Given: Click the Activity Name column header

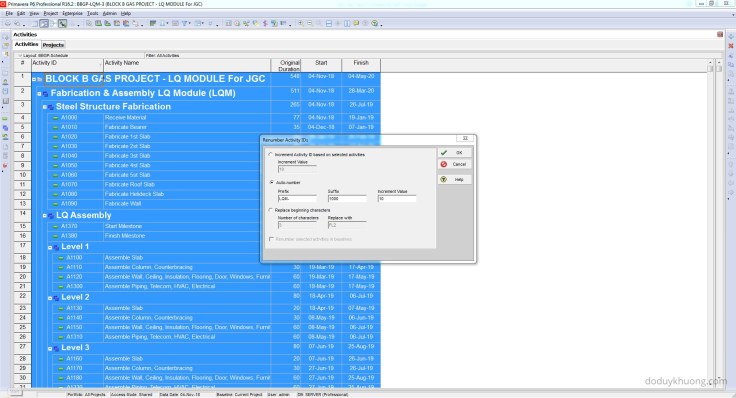Looking at the screenshot, I should 187,65.
